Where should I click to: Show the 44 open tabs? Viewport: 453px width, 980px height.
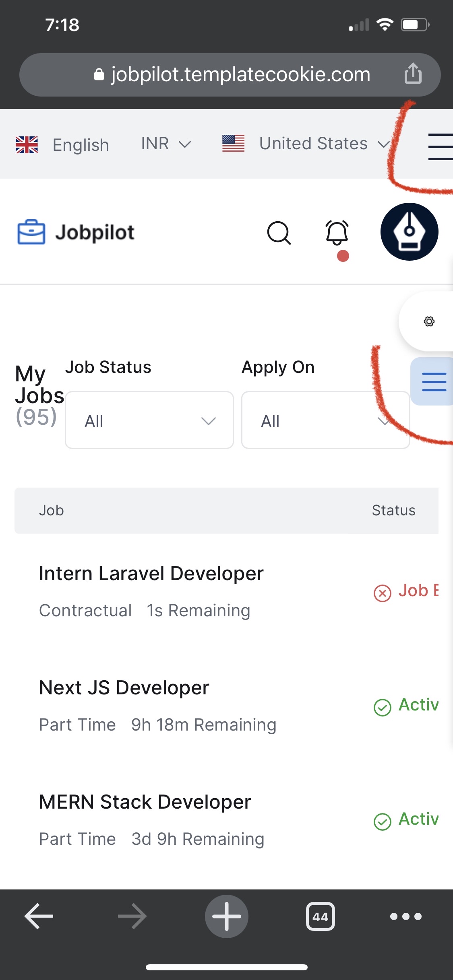click(x=320, y=916)
